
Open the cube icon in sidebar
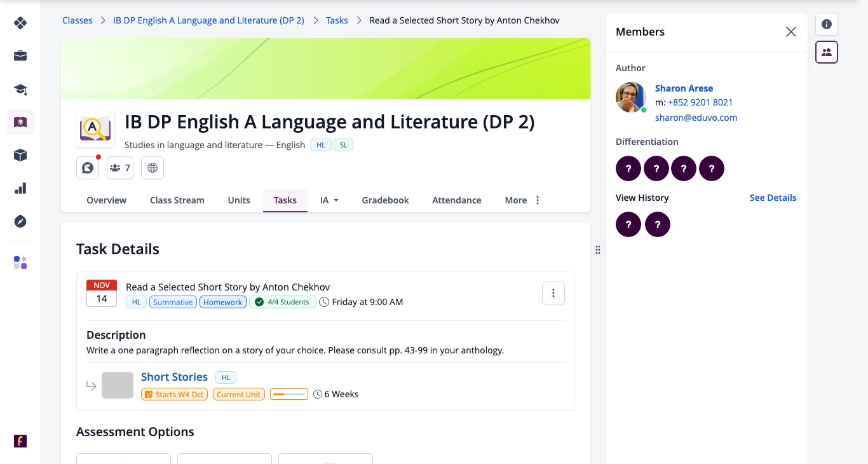tap(20, 155)
